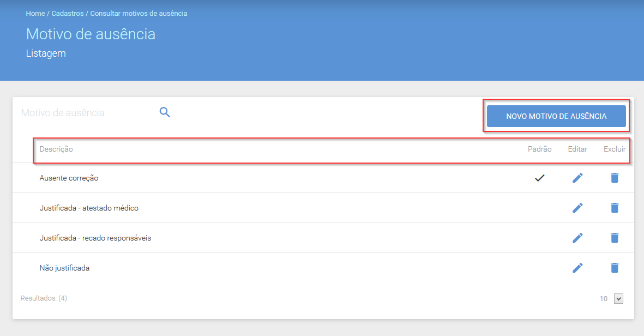Click the search magnifier icon
The width and height of the screenshot is (644, 336).
click(x=165, y=112)
